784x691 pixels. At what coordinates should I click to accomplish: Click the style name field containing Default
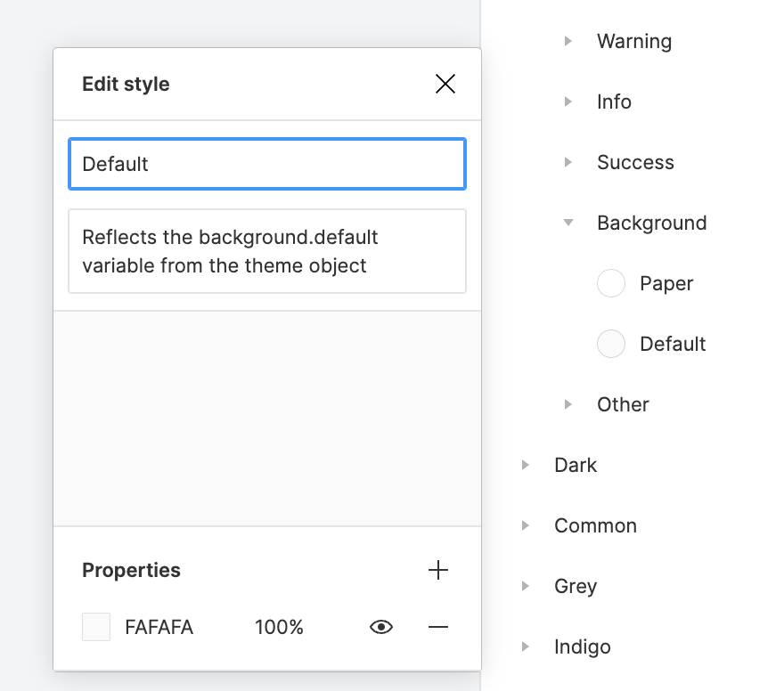pos(266,164)
